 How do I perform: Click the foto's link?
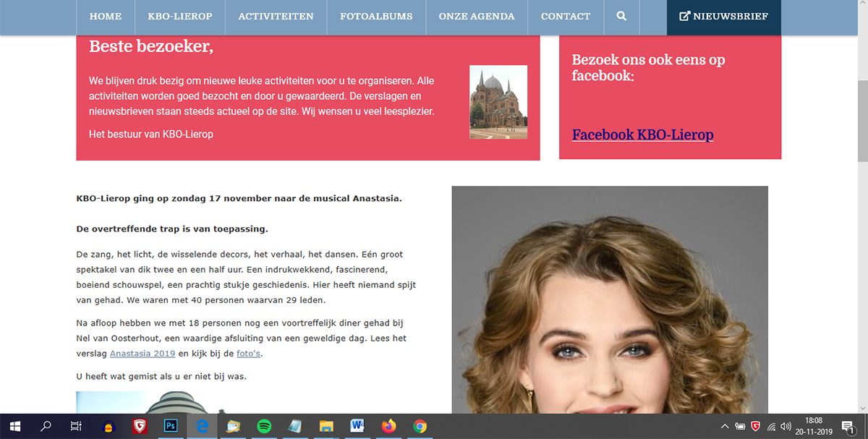point(250,354)
